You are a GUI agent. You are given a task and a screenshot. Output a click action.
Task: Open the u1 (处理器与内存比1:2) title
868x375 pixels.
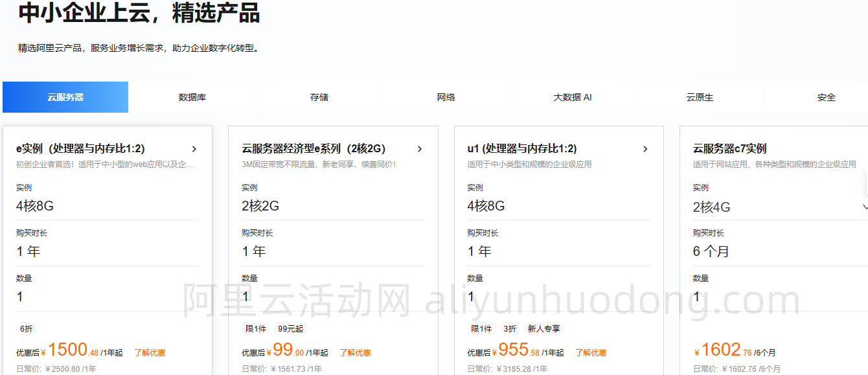(x=522, y=149)
